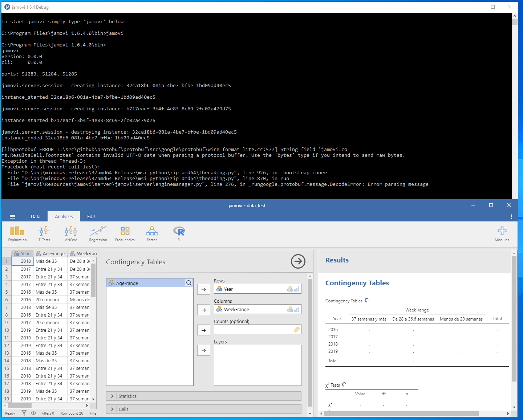
Task: Click the console window scrollbar
Action: pyautogui.click(x=515, y=22)
